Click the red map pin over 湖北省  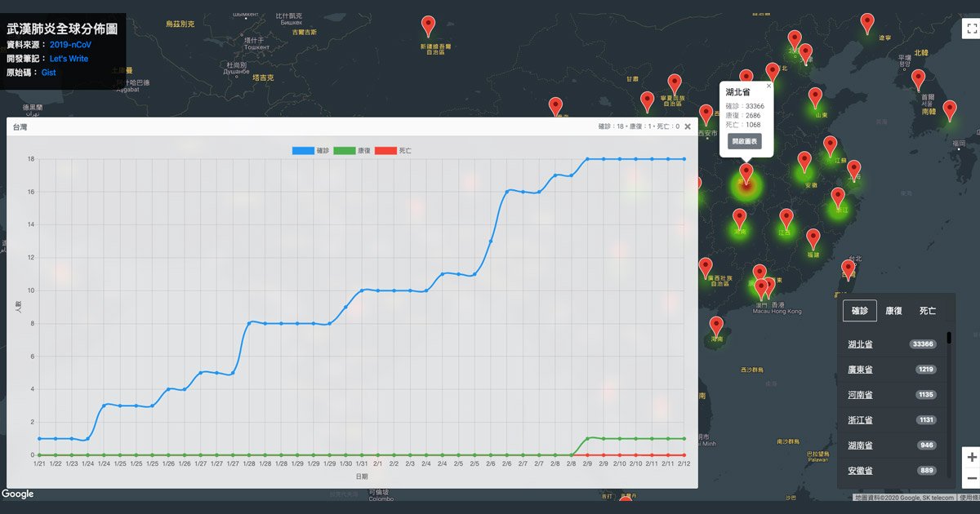[746, 173]
